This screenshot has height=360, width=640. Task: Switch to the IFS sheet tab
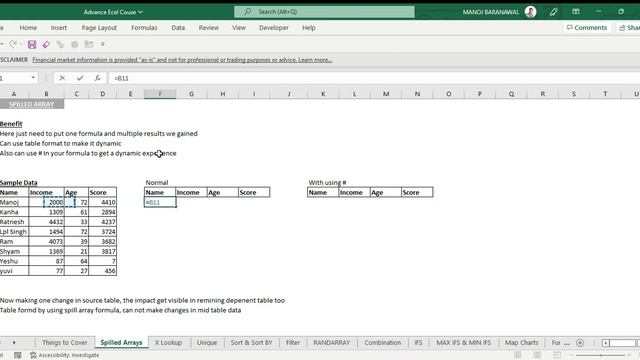pos(418,343)
